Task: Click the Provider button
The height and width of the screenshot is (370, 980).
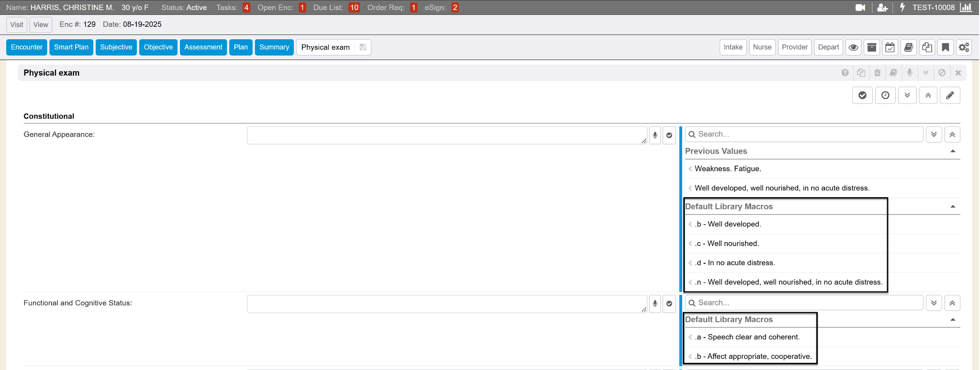Action: tap(794, 47)
